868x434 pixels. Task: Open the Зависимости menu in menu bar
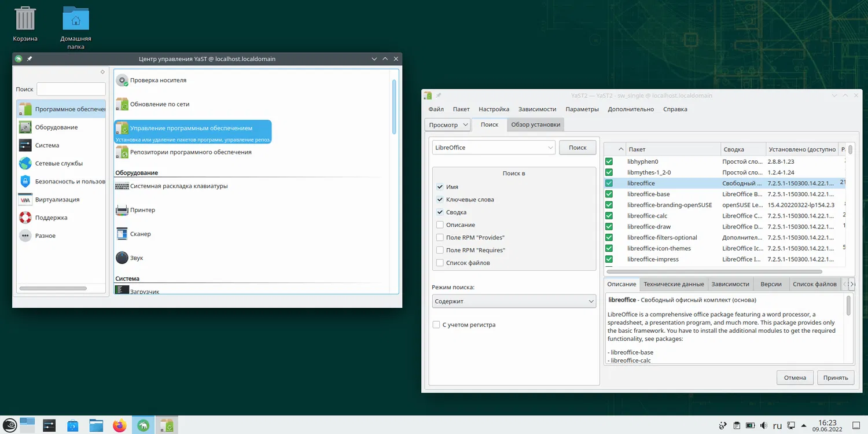coord(537,109)
